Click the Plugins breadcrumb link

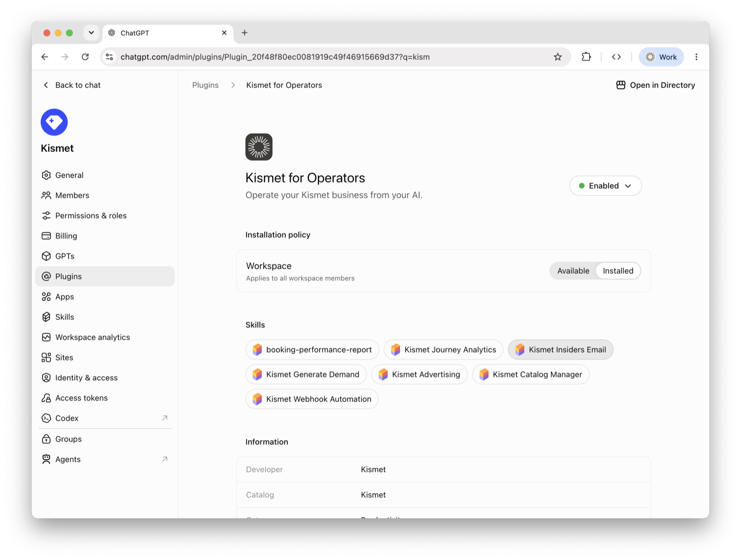point(205,85)
